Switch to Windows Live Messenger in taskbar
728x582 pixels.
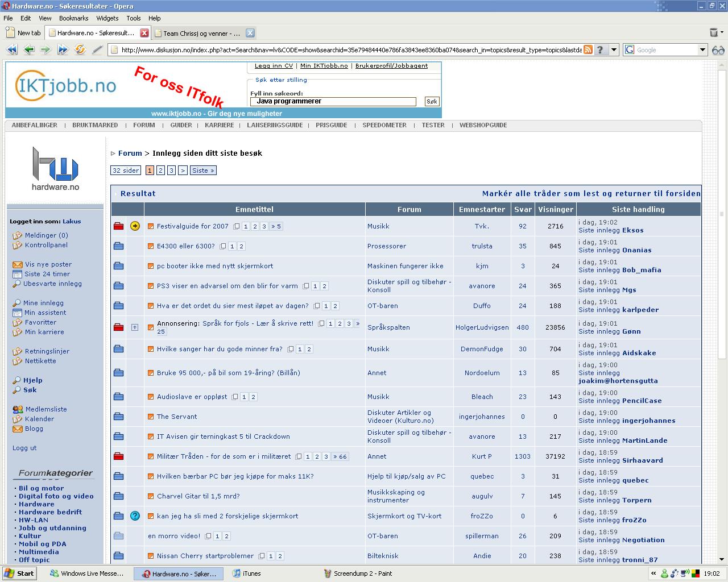(x=87, y=573)
